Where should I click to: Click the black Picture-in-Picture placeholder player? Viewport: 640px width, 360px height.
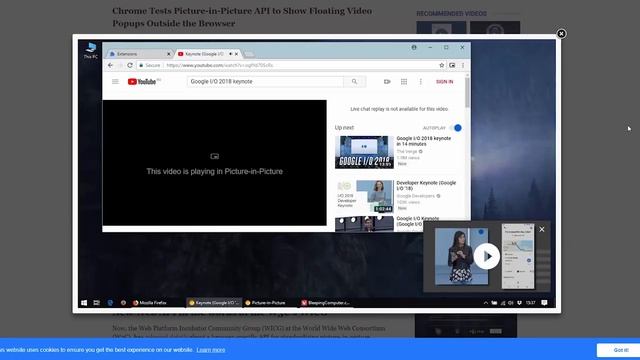pos(214,163)
